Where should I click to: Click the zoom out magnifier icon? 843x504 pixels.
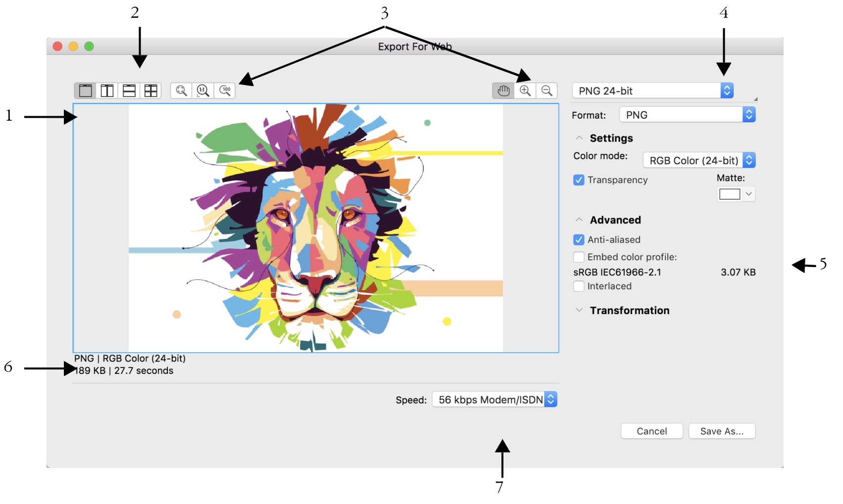546,91
